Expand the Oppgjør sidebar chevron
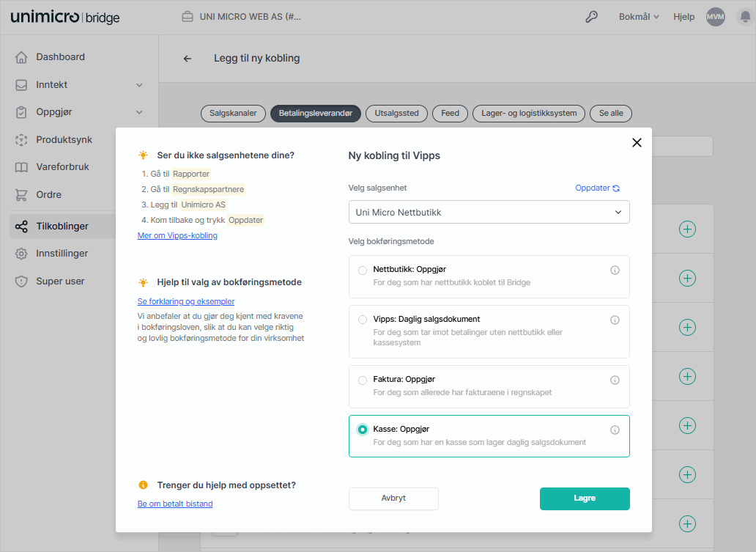 point(139,112)
